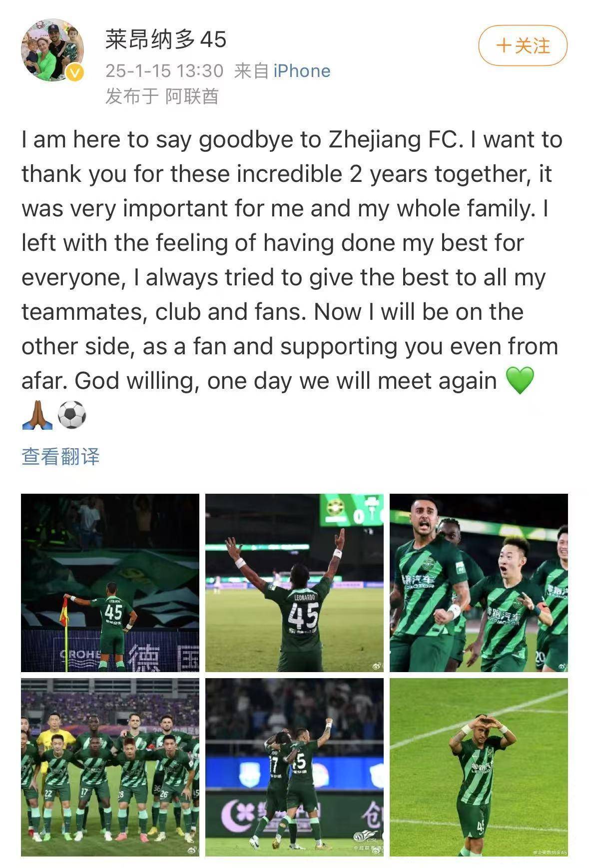Tap the green heart emoji
This screenshot has height=868, width=589.
[520, 380]
